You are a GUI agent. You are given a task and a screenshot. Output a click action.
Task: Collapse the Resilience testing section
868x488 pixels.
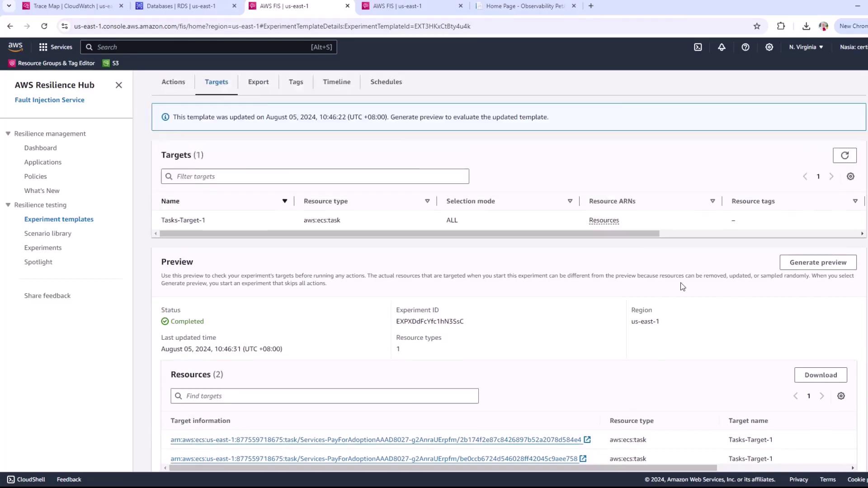pos(8,205)
